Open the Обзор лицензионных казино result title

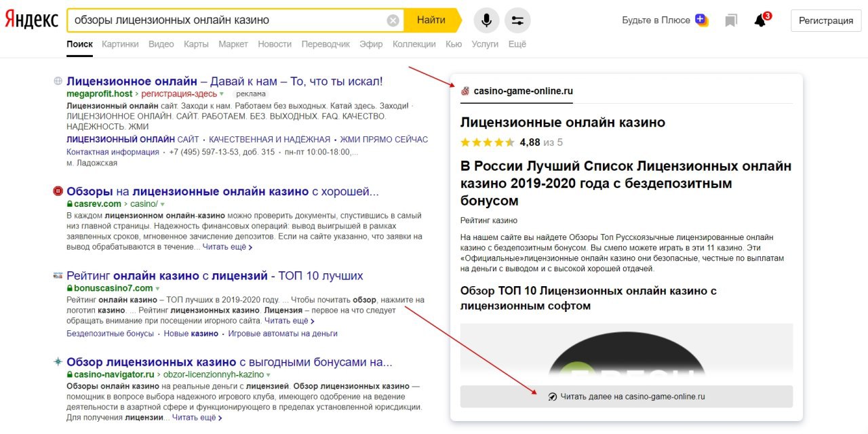click(x=229, y=362)
